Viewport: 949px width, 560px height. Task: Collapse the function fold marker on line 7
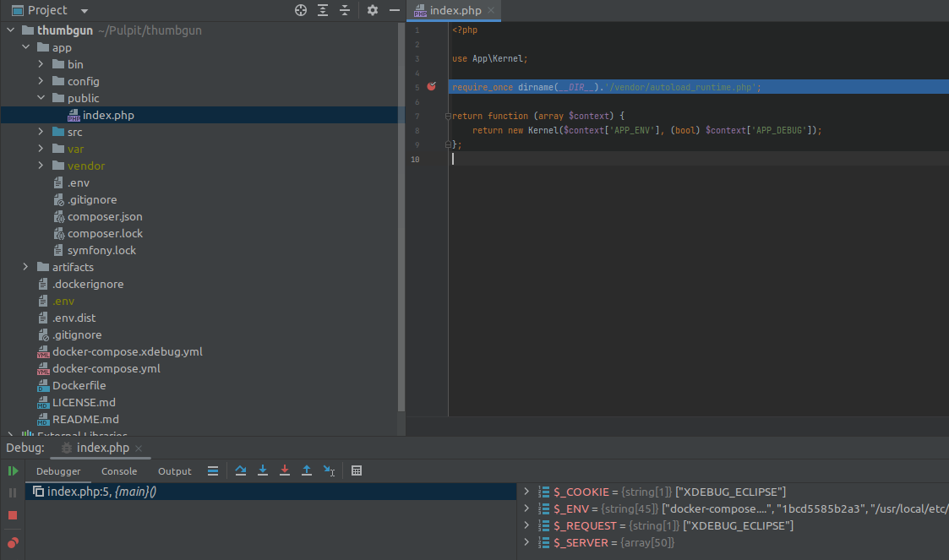[448, 116]
